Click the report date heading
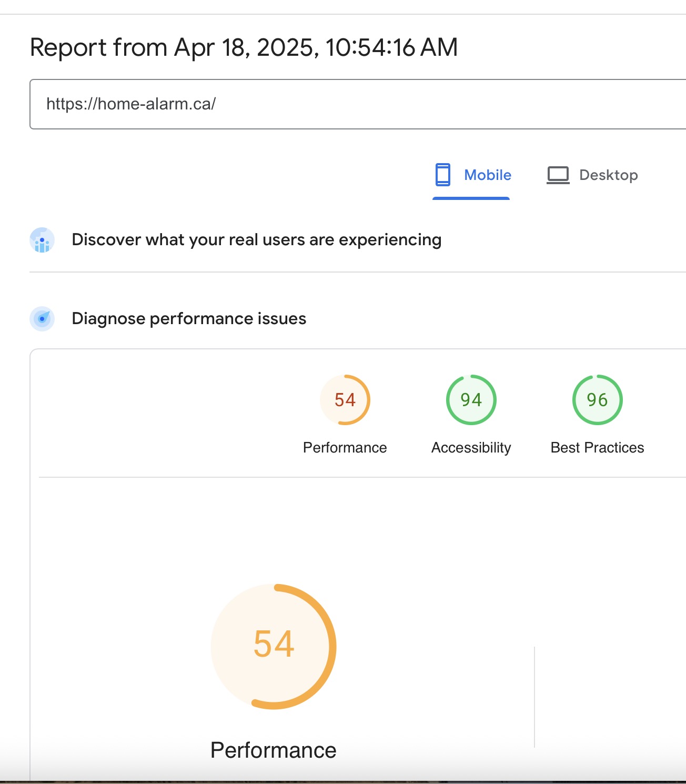 coord(244,47)
